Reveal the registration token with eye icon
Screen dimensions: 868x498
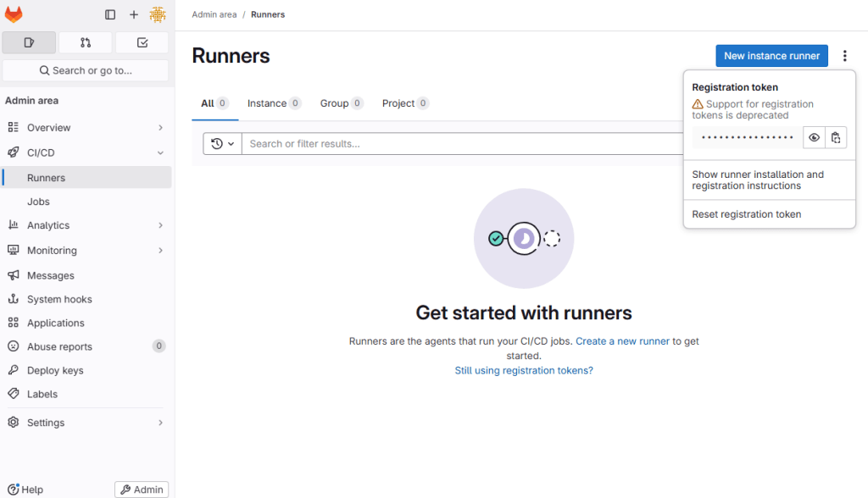[x=814, y=138]
